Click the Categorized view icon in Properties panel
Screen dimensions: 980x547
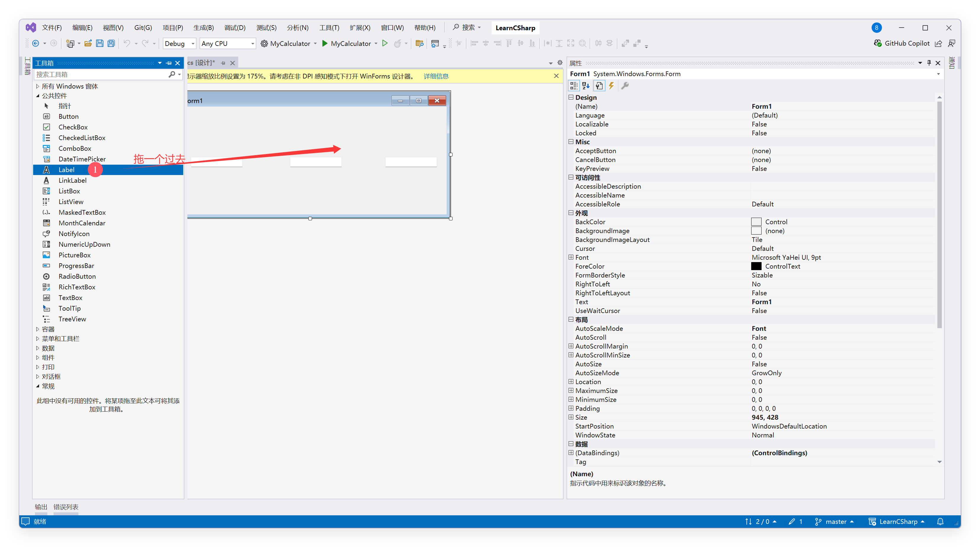coord(573,86)
